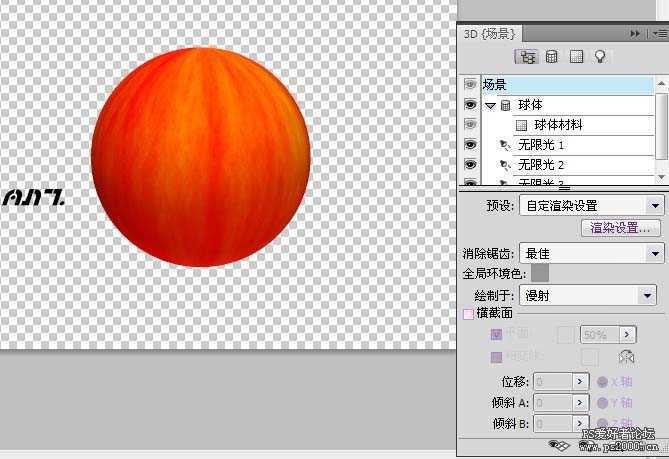Screen dimensions: 669x459
Task: Select the Filter by Meshes icon
Action: click(x=552, y=57)
